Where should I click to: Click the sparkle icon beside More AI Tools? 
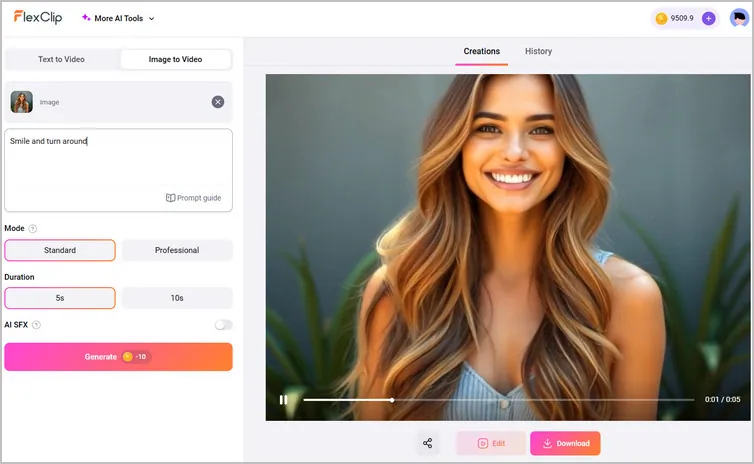(86, 18)
